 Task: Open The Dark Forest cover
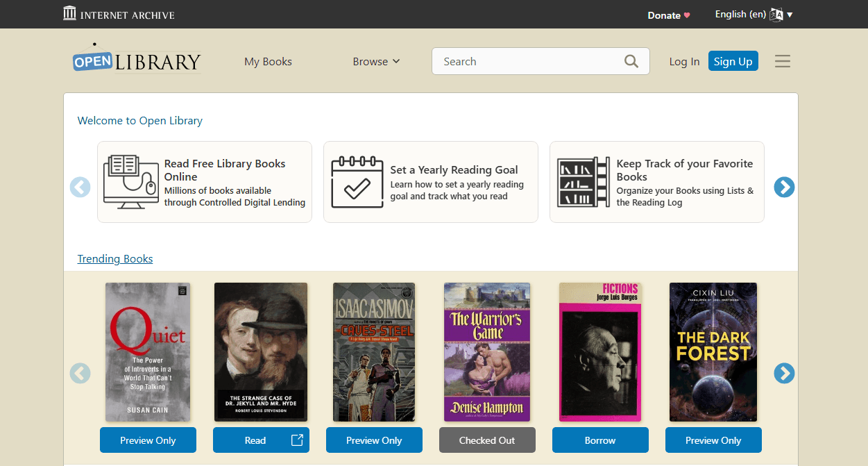[x=713, y=352]
